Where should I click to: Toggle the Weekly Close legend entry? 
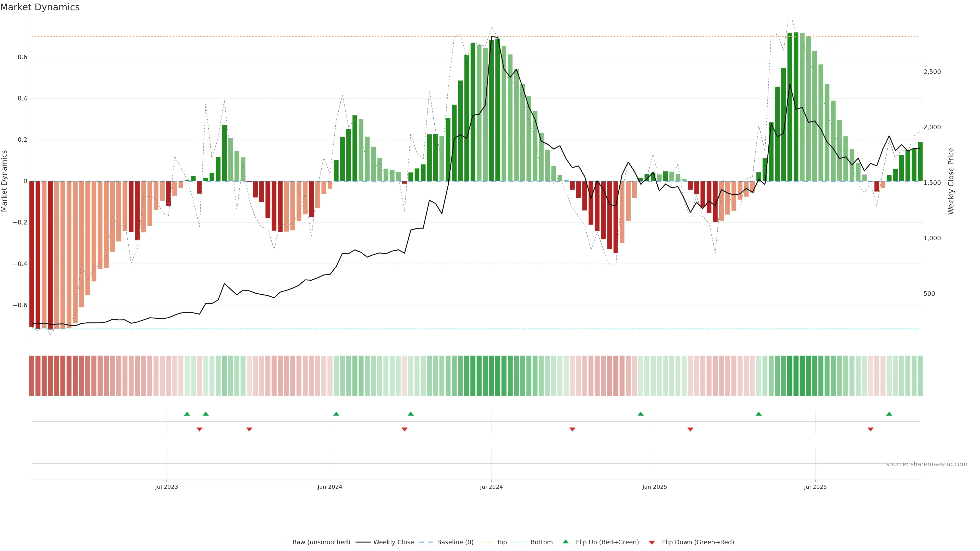[x=393, y=542]
